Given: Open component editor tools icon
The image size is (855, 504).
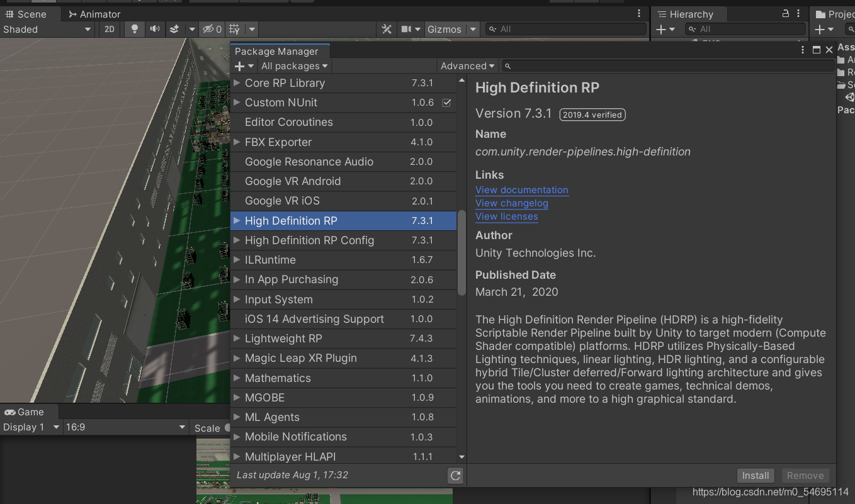Looking at the screenshot, I should coord(387,29).
